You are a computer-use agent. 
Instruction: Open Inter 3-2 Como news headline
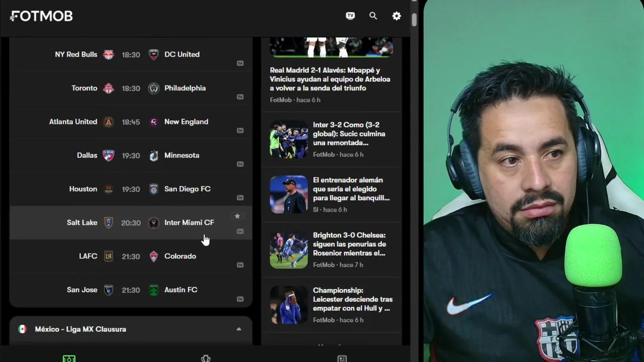coord(349,134)
